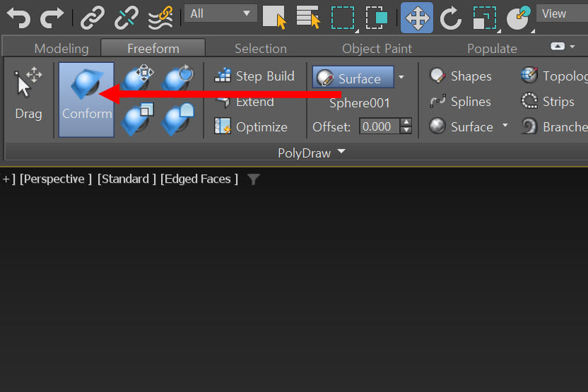588x392 pixels.
Task: Open the Object Paint ribbon tab
Action: pyautogui.click(x=377, y=48)
